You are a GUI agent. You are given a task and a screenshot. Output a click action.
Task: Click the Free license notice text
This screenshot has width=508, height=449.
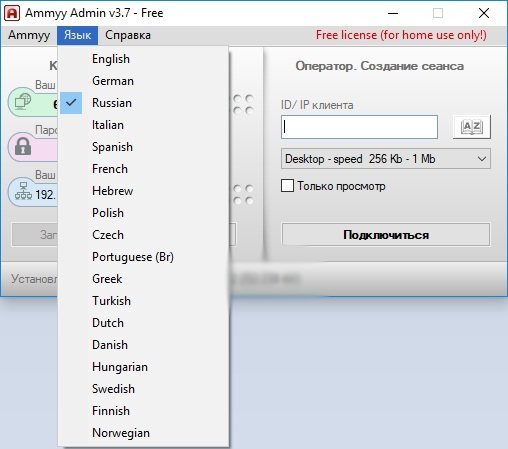pos(401,35)
